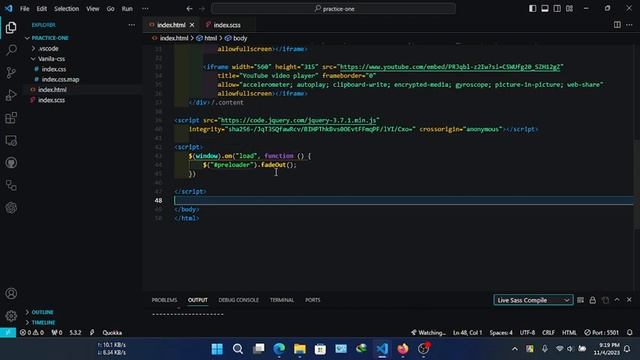The width and height of the screenshot is (640, 360).
Task: Click the practice-one command center search box
Action: (x=333, y=9)
